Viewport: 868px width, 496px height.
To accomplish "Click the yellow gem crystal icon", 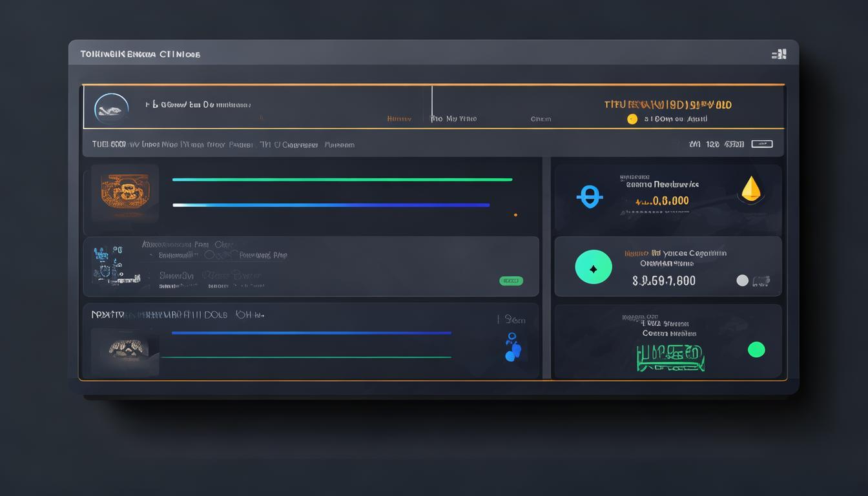I will [750, 188].
